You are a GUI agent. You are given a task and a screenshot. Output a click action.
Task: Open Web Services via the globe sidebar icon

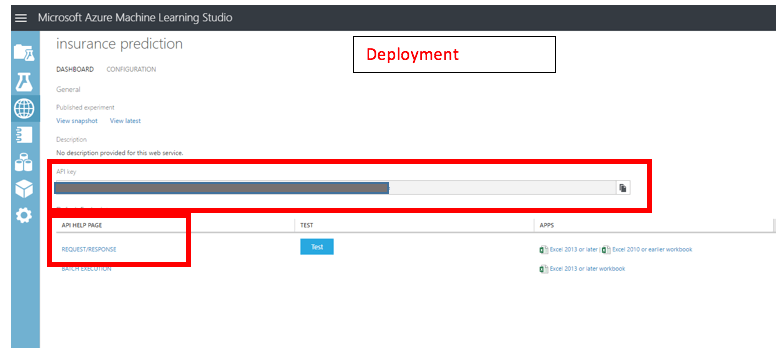[x=24, y=108]
